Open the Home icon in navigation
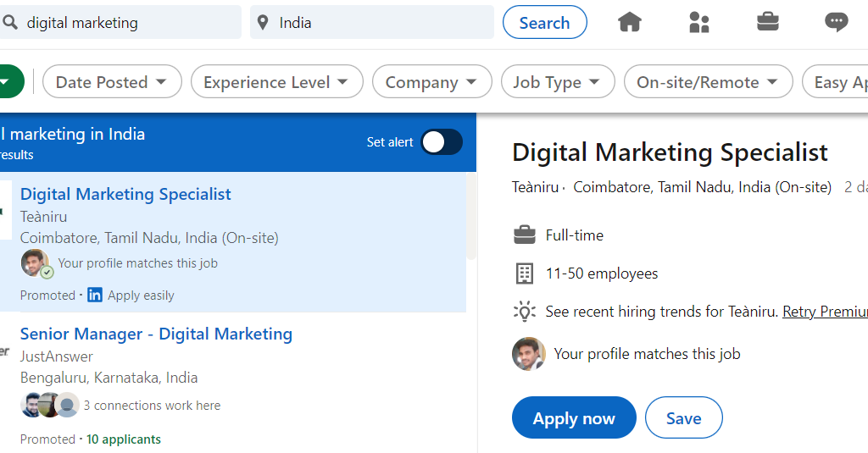Screen dimensions: 868x453 [629, 22]
